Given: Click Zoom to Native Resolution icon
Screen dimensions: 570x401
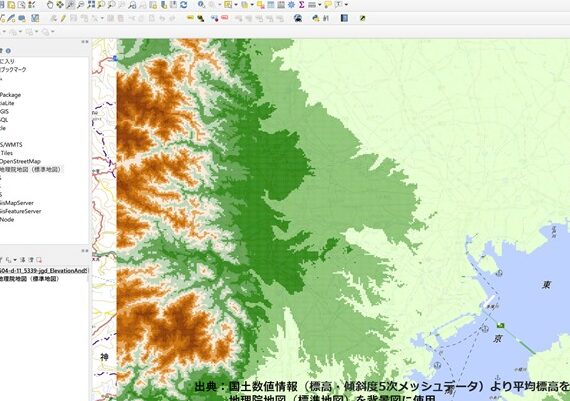Looking at the screenshot, I should pyautogui.click(x=121, y=5).
